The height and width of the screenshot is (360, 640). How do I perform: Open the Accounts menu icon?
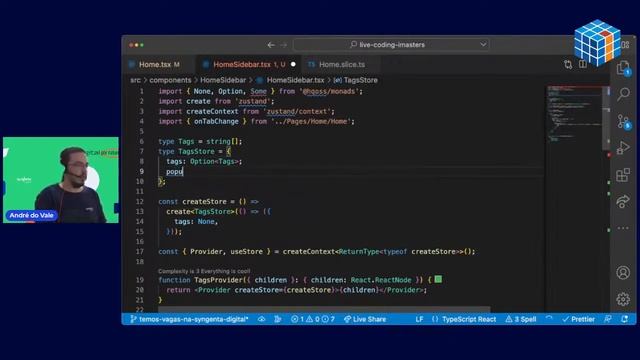point(623,272)
